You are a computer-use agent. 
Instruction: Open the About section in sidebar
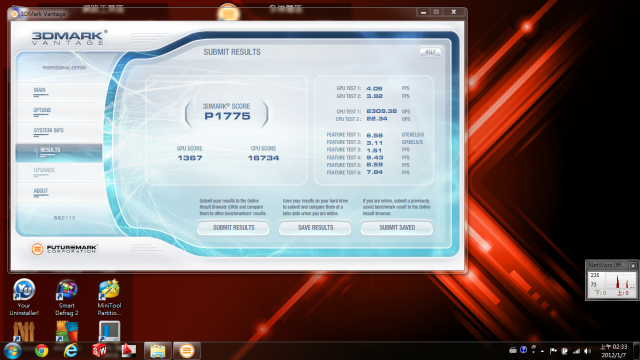pyautogui.click(x=59, y=192)
